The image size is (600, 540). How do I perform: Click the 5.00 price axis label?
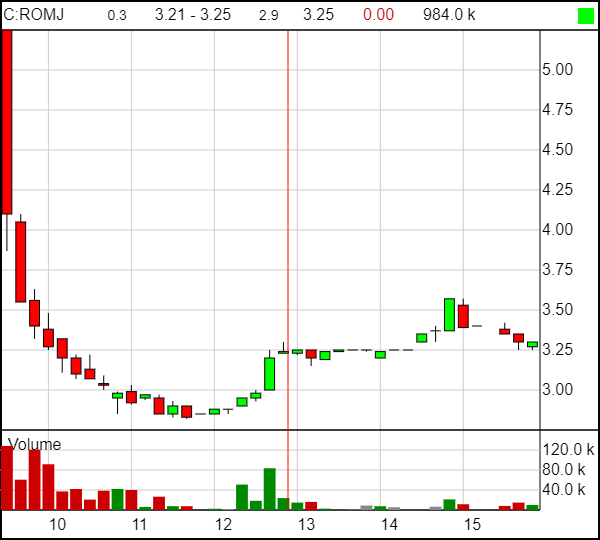pos(558,70)
